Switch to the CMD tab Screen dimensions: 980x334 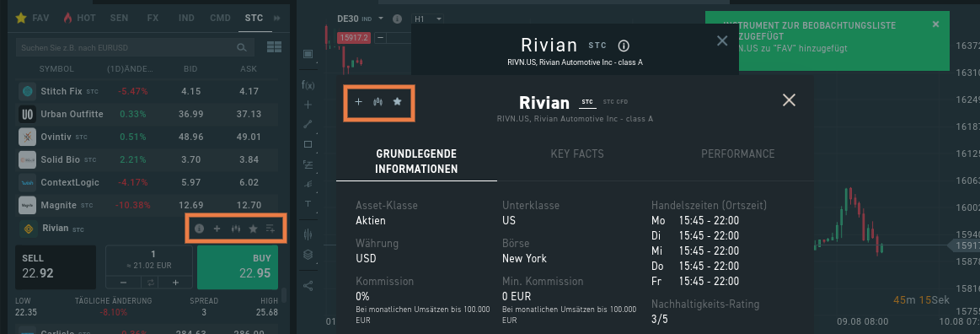(x=221, y=19)
